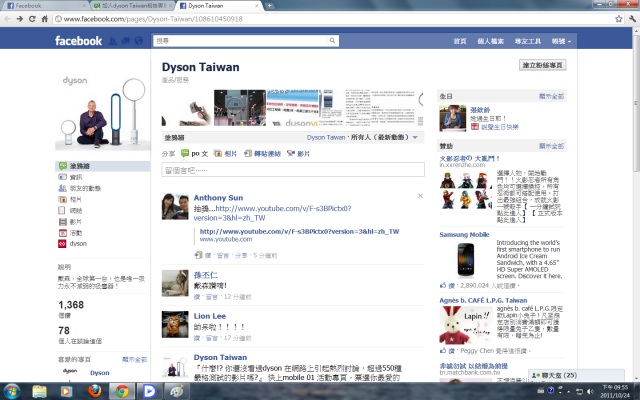Say happy birthday link with gift icon
Image resolution: width=640 pixels, height=400 pixels.
click(494, 127)
